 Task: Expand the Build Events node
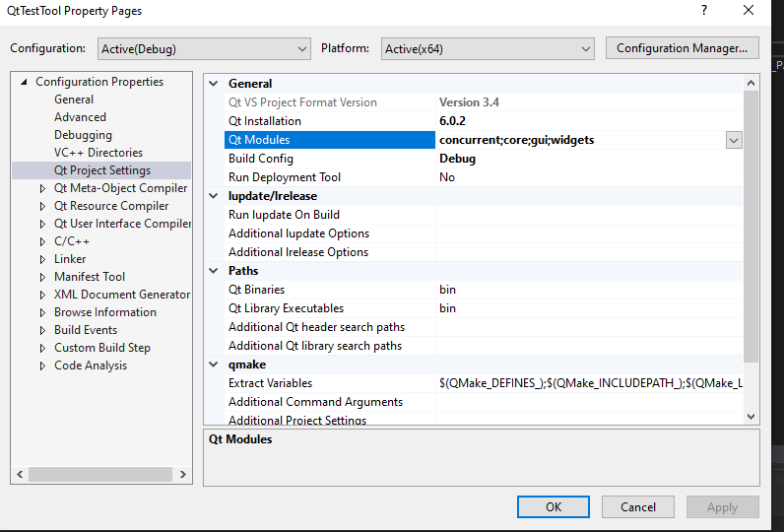pyautogui.click(x=42, y=330)
